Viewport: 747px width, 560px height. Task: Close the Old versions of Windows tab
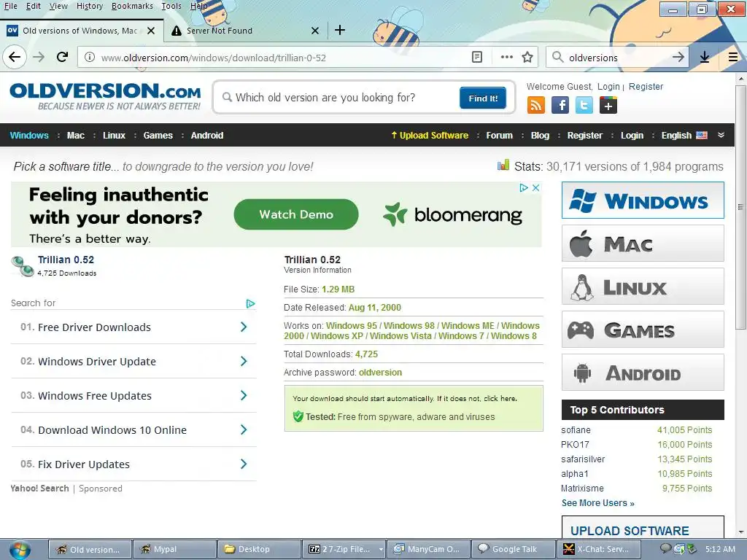pyautogui.click(x=150, y=31)
